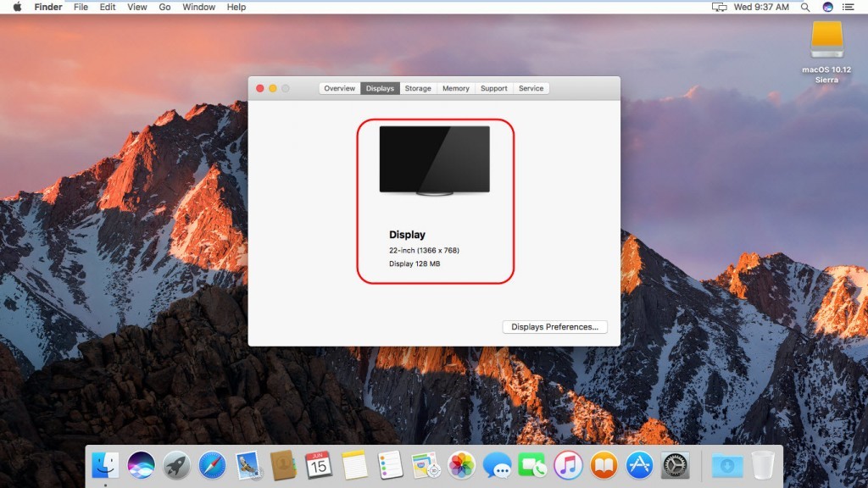Open the Photos app
This screenshot has height=488, width=868.
[461, 465]
